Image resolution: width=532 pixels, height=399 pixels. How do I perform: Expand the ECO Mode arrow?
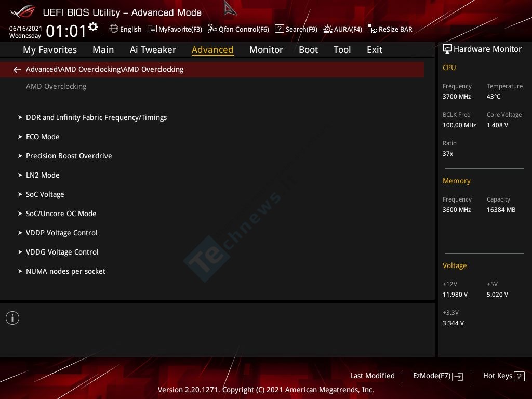pyautogui.click(x=20, y=137)
